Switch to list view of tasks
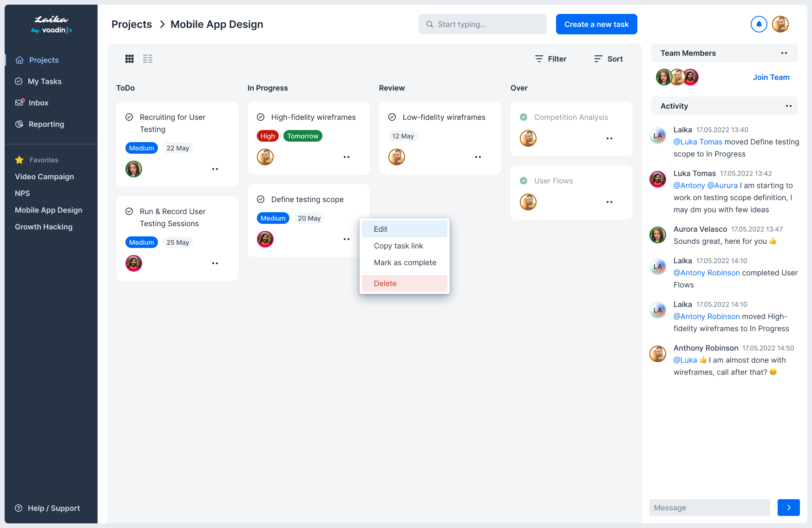 coord(148,59)
